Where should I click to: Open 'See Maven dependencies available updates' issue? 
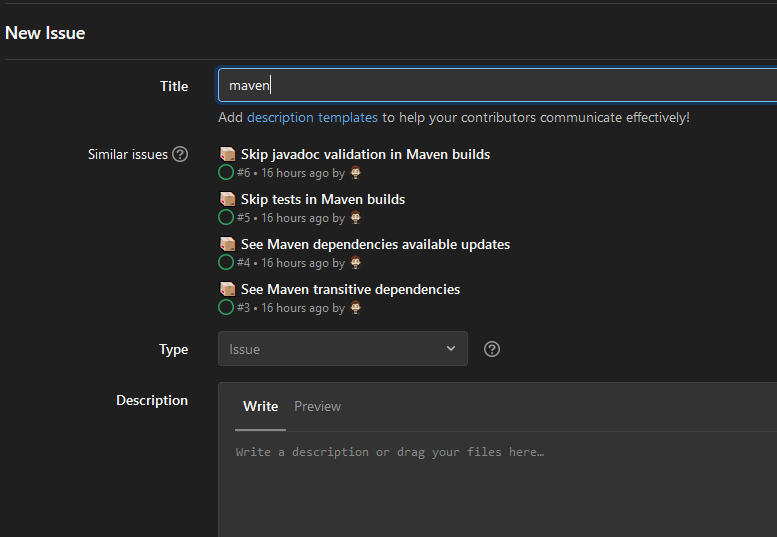click(375, 244)
